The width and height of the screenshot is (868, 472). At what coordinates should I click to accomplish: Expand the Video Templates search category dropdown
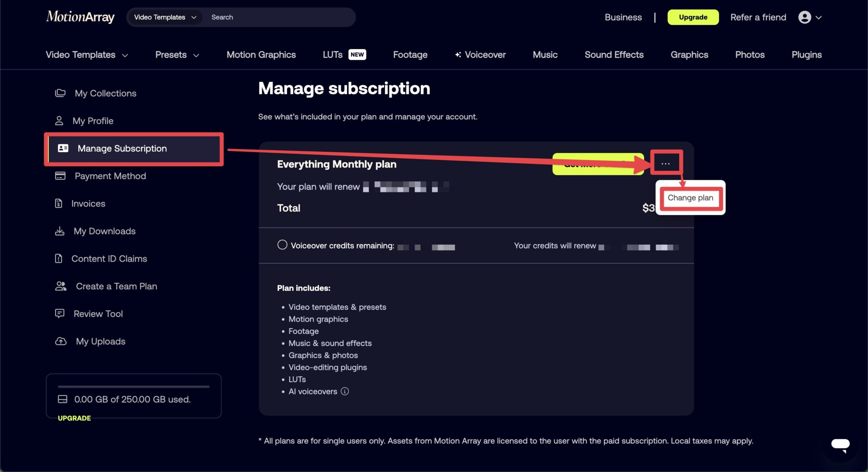[164, 17]
